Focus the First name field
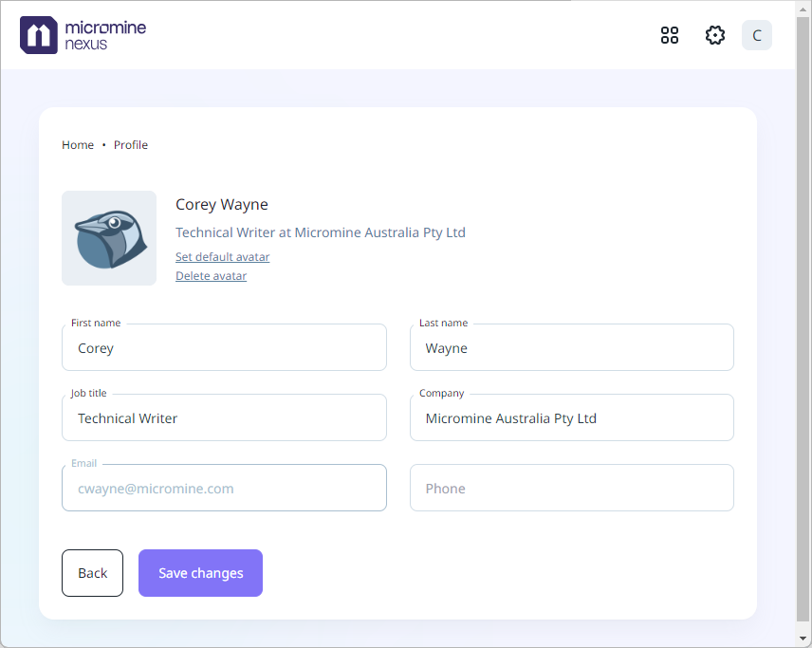Viewport: 812px width, 648px height. tap(224, 348)
